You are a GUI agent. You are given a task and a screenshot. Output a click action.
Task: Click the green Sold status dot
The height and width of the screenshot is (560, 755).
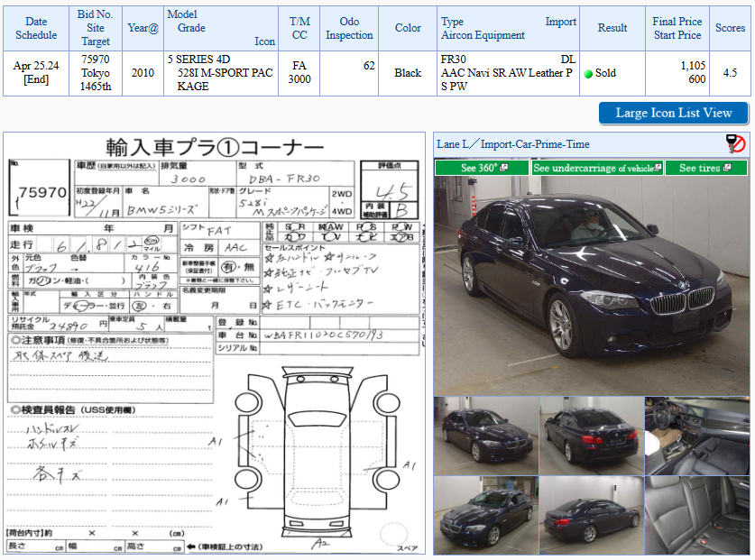[x=588, y=74]
